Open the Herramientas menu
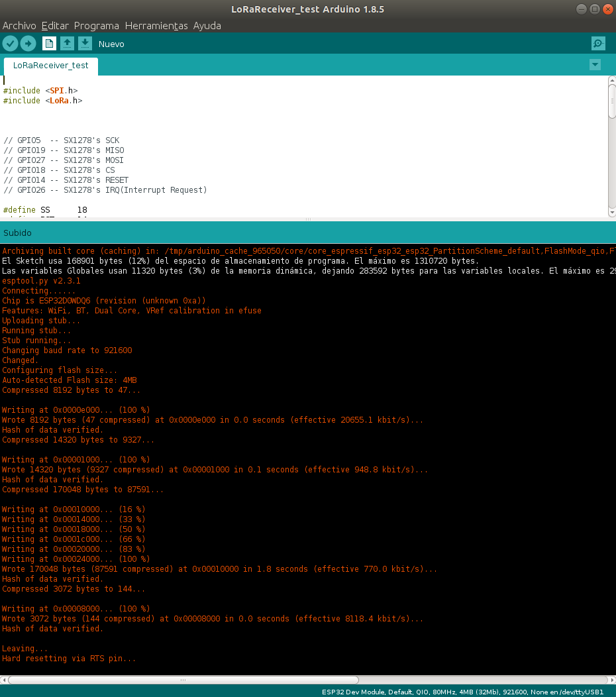The height and width of the screenshot is (697, 616). tap(156, 26)
